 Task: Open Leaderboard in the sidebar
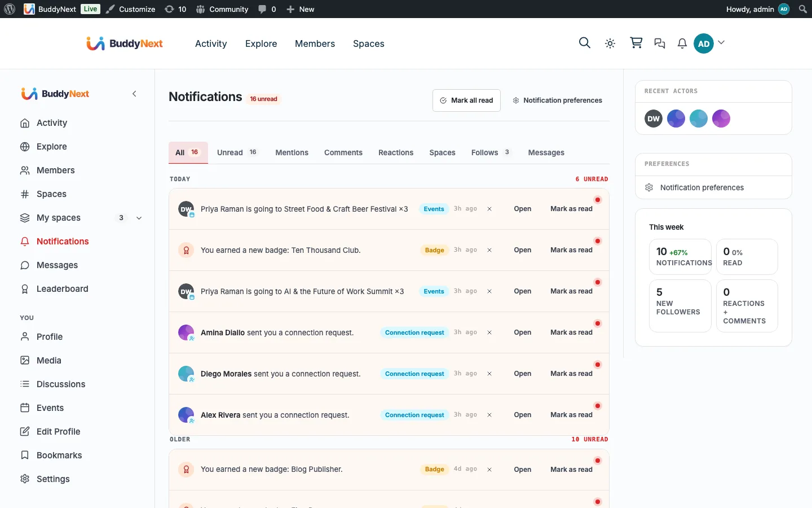click(62, 289)
